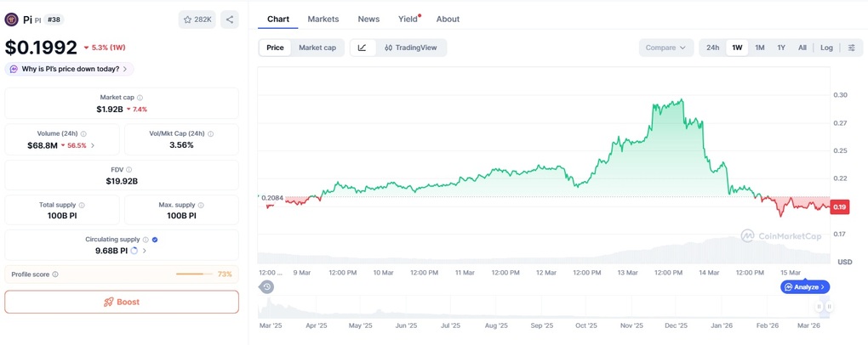Click the Market cap info icon

pyautogui.click(x=140, y=98)
